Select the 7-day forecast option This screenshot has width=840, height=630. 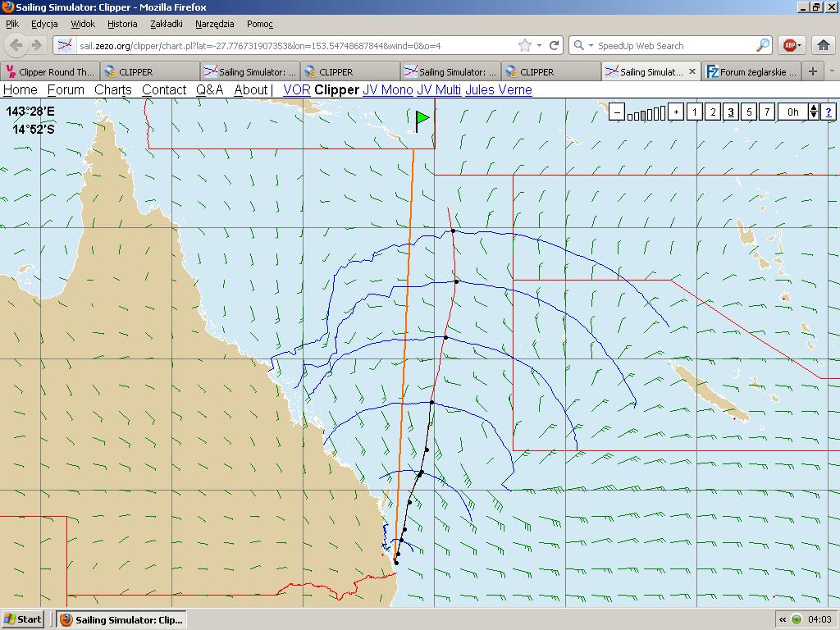coord(767,112)
